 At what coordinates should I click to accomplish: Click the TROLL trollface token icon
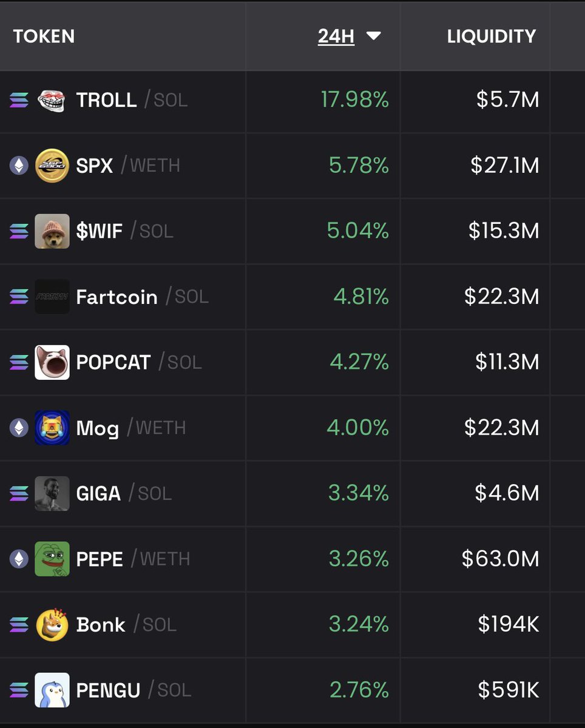tap(52, 100)
